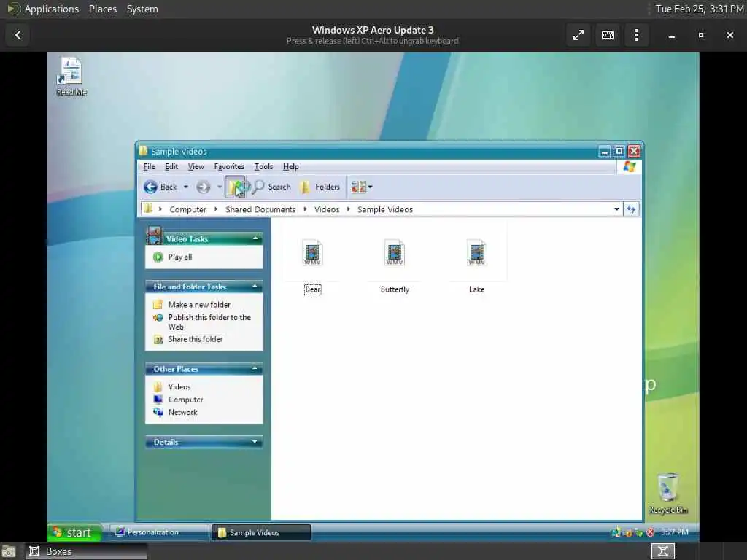Click Videos in the address path
Image resolution: width=747 pixels, height=560 pixels.
[x=327, y=209]
